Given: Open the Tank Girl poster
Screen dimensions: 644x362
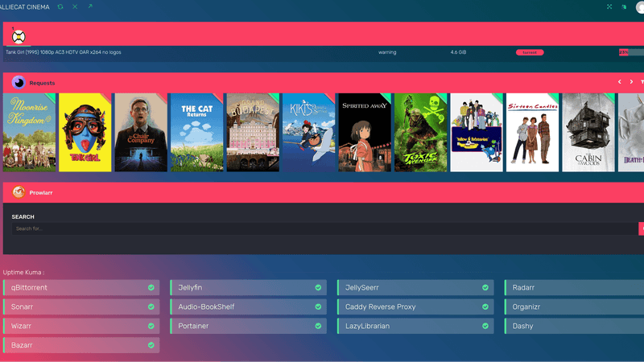Looking at the screenshot, I should [x=85, y=132].
